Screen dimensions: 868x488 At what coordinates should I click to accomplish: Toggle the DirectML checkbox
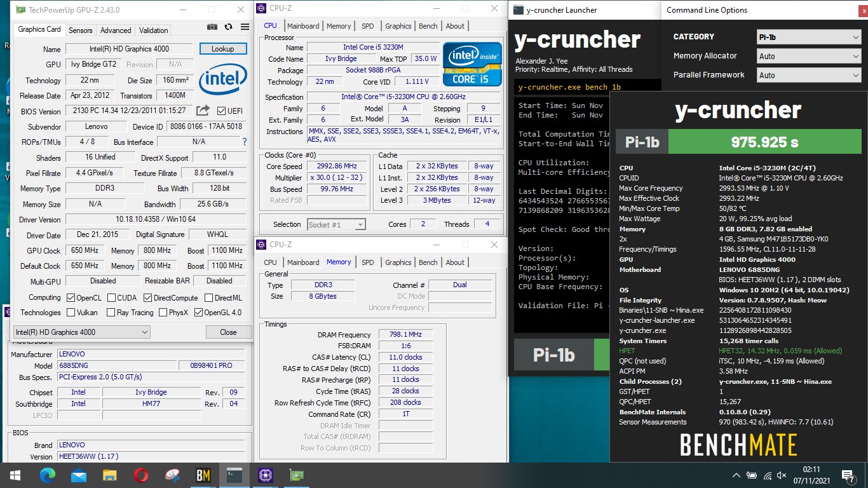pyautogui.click(x=208, y=297)
